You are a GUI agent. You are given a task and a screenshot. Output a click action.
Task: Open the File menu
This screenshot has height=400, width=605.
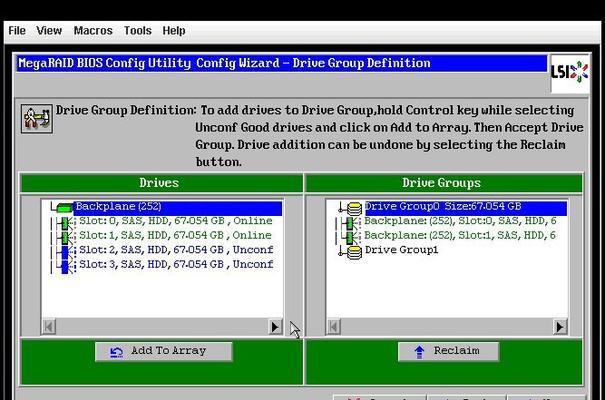click(x=17, y=30)
